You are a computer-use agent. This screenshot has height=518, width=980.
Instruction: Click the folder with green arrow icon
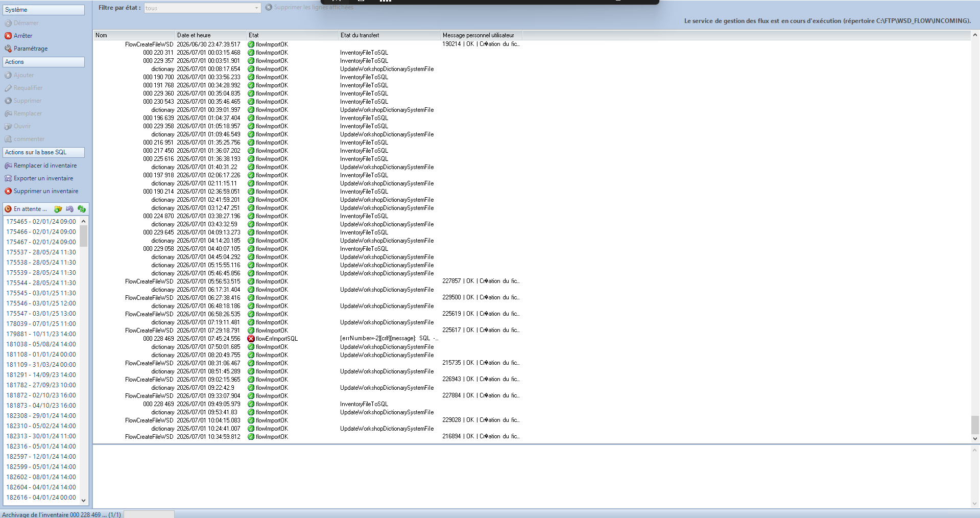(58, 209)
